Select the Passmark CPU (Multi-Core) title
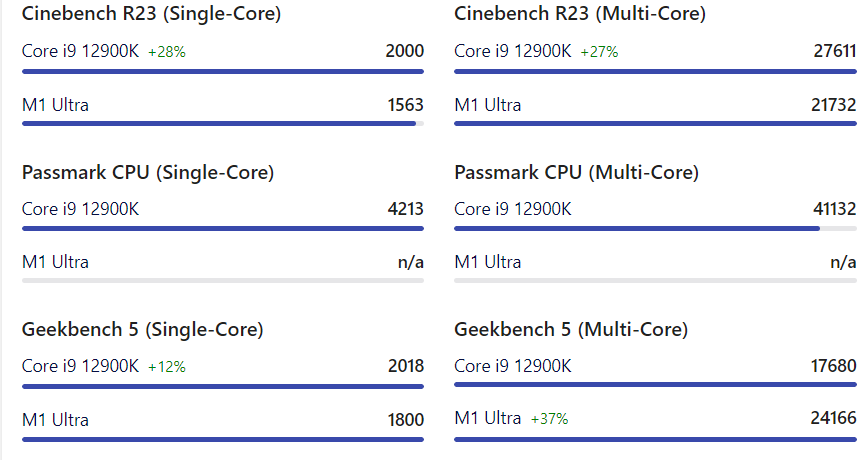Image resolution: width=865 pixels, height=460 pixels. 576,172
